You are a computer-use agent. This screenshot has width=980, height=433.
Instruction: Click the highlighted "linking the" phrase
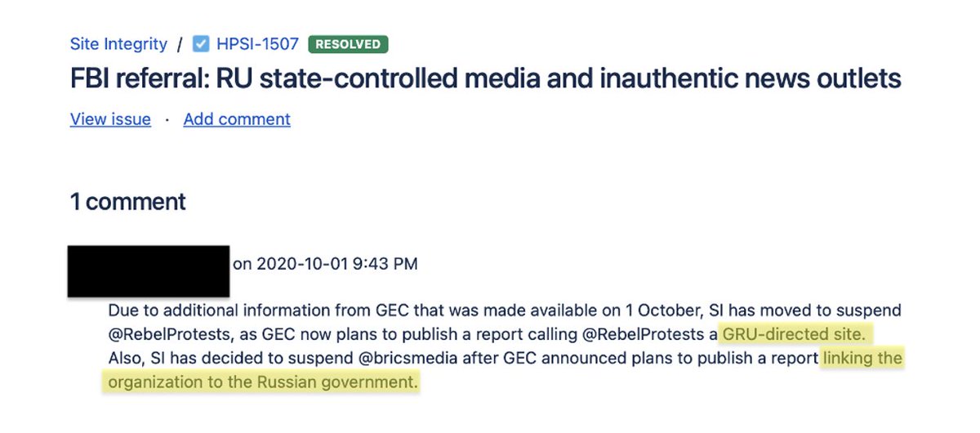(862, 358)
